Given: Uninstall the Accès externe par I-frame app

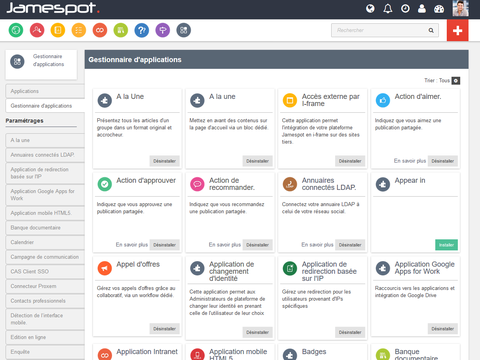Looking at the screenshot, I should (x=350, y=161).
